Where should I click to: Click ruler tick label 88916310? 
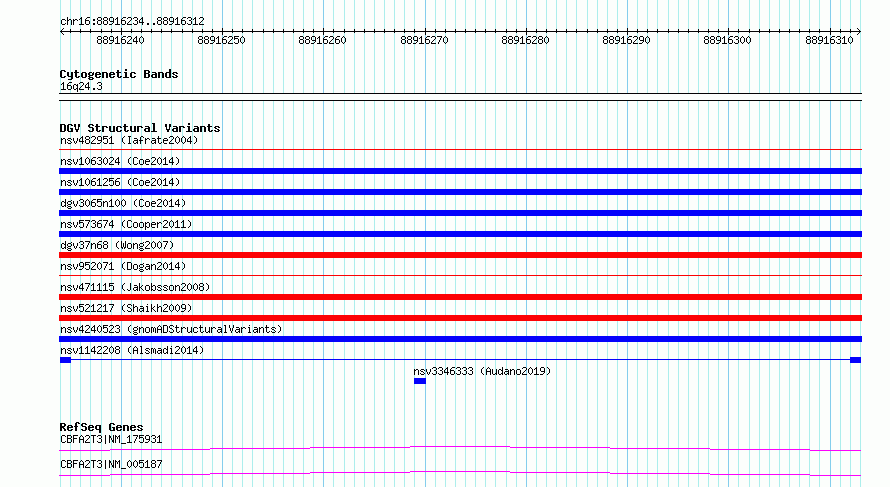point(829,40)
